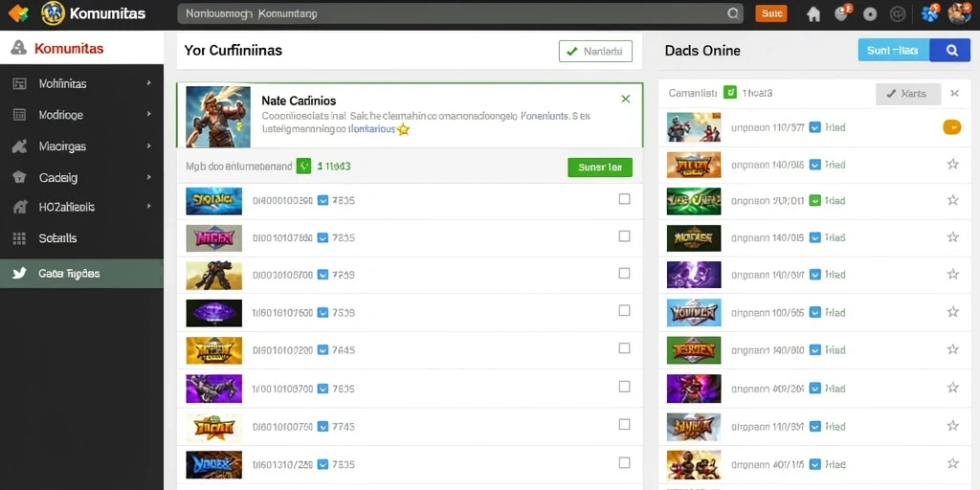Screen dimensions: 980x490
Task: Open the green thumbnail on onpnenn 90/010 row
Action: [694, 201]
